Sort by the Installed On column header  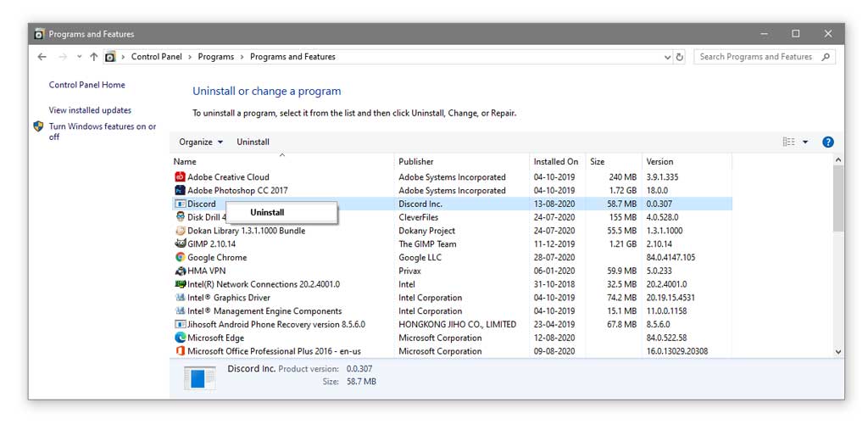coord(558,162)
